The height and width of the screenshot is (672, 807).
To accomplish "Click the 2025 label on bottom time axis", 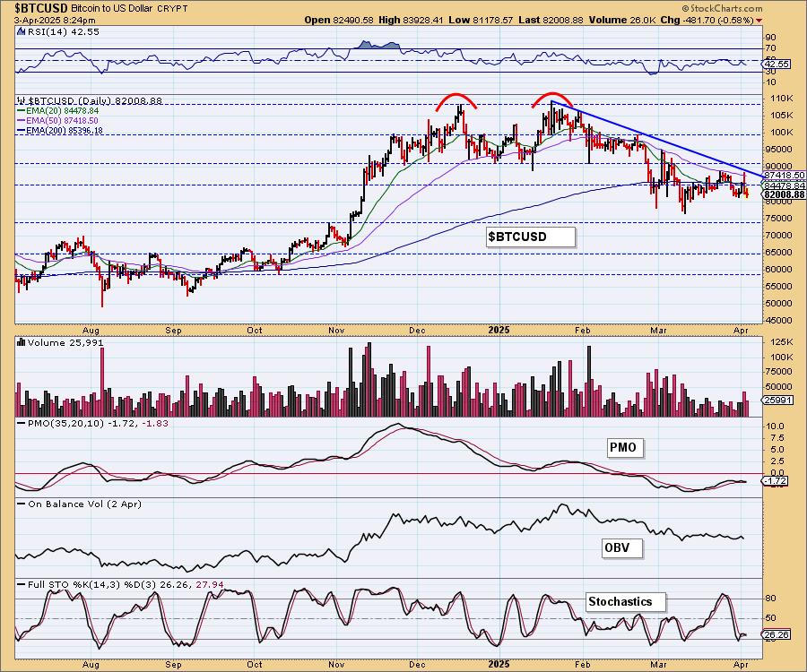I will pyautogui.click(x=499, y=664).
